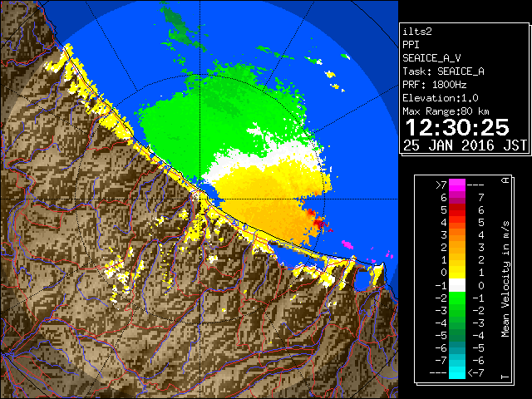The width and height of the screenshot is (532, 399).
Task: Click the '<-7' legend label
Action: [475, 373]
